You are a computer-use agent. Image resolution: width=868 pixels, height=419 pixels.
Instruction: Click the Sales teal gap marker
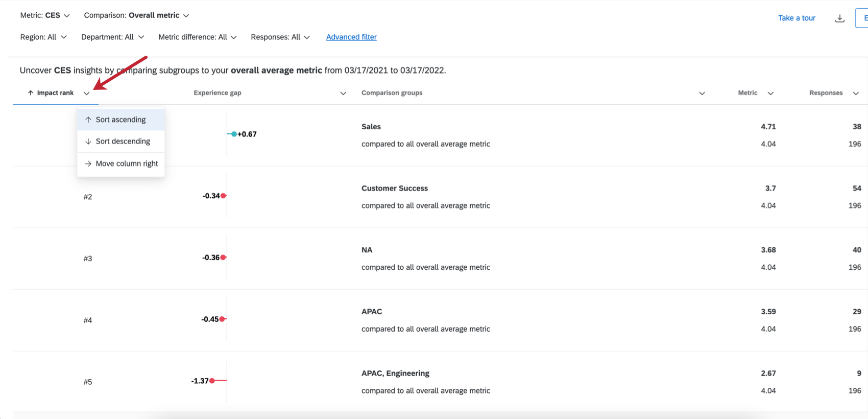(234, 134)
